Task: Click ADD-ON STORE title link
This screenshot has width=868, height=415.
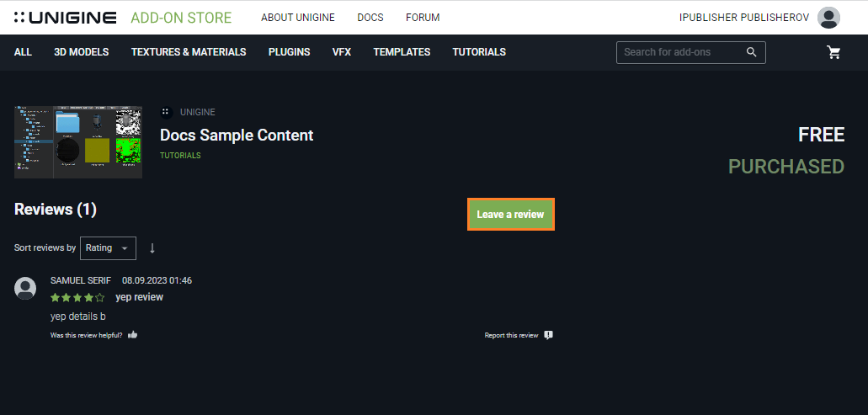Action: click(x=181, y=18)
